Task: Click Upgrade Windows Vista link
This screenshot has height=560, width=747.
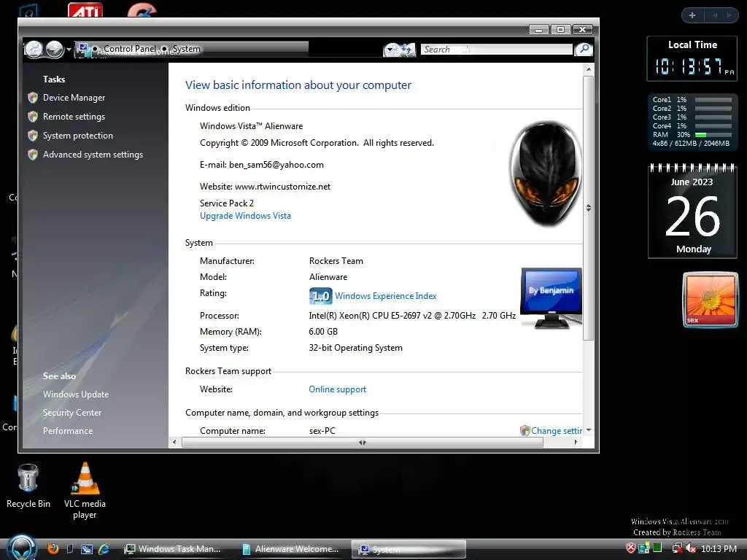Action: tap(245, 216)
